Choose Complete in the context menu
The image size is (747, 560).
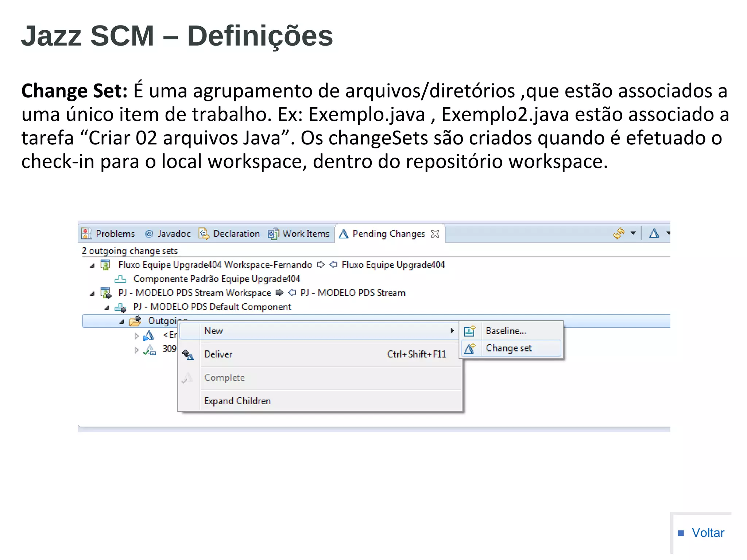point(320,377)
